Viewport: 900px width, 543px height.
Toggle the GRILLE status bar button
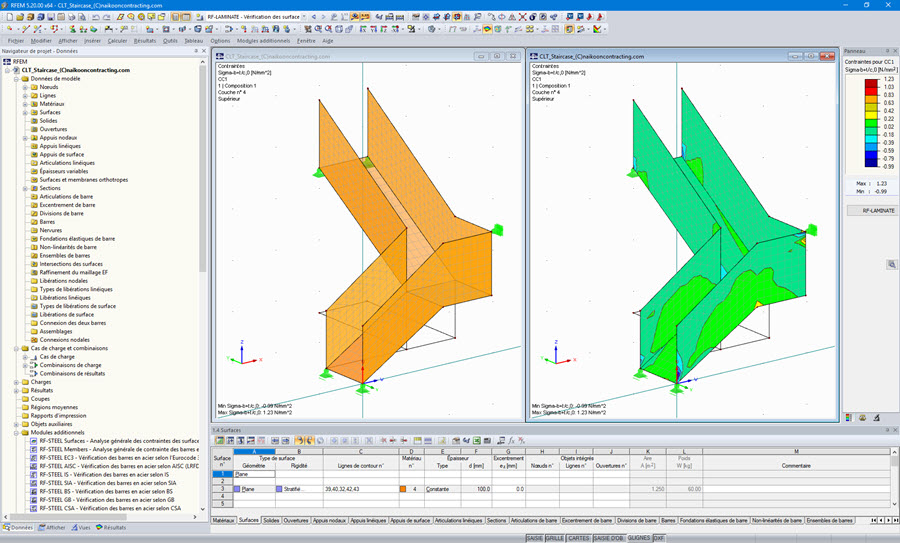[554, 538]
